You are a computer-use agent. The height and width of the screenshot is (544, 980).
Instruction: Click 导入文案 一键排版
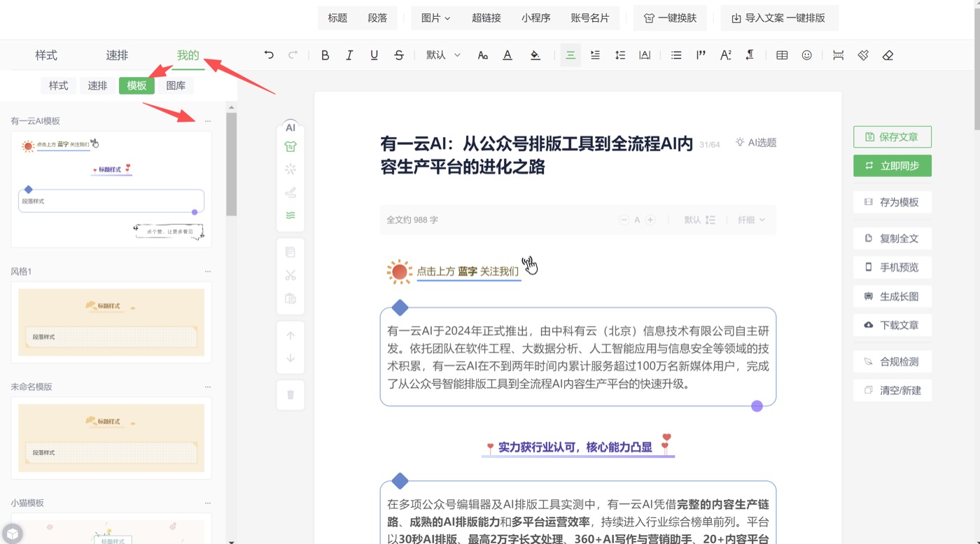[x=778, y=18]
